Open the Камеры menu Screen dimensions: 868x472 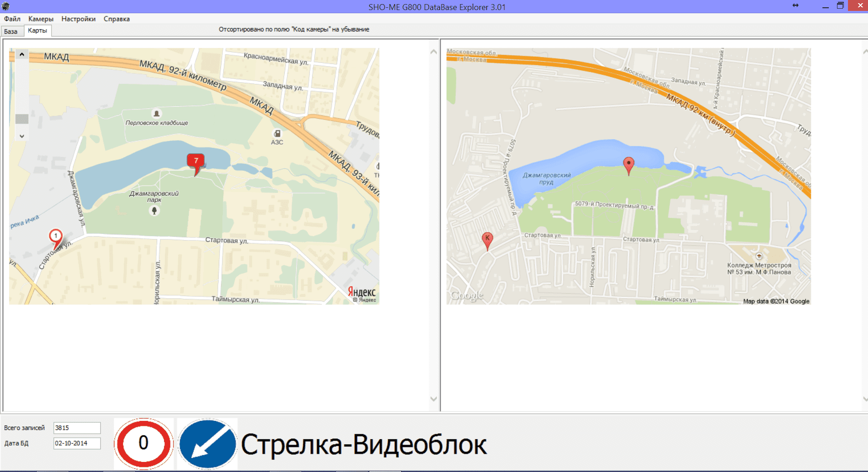coord(41,19)
